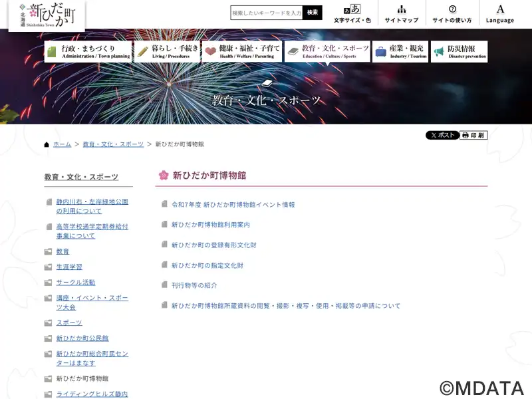The width and height of the screenshot is (532, 399).
Task: Click document icon beside 所蔵資料の閲覧 link
Action: click(x=164, y=305)
